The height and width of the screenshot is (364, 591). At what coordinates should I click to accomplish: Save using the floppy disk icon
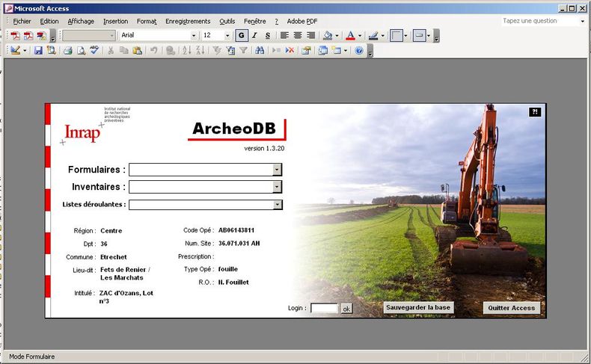[38, 50]
